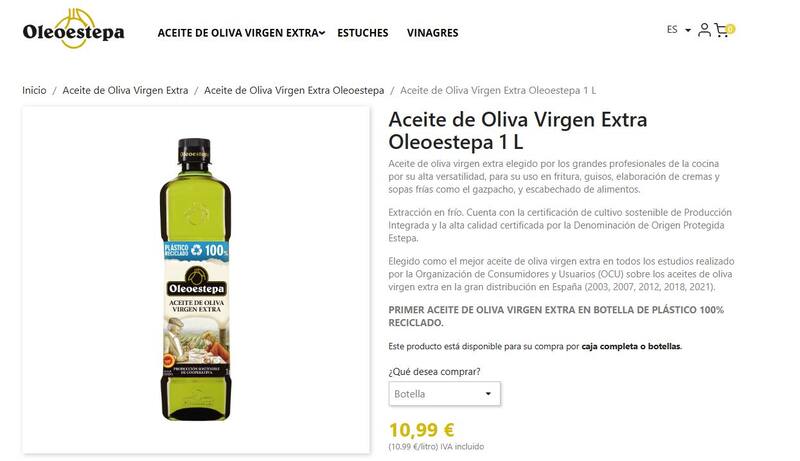Click the Aceite de Oliva Virgen Extra nav item
The width and height of the screenshot is (800, 461).
pyautogui.click(x=238, y=33)
